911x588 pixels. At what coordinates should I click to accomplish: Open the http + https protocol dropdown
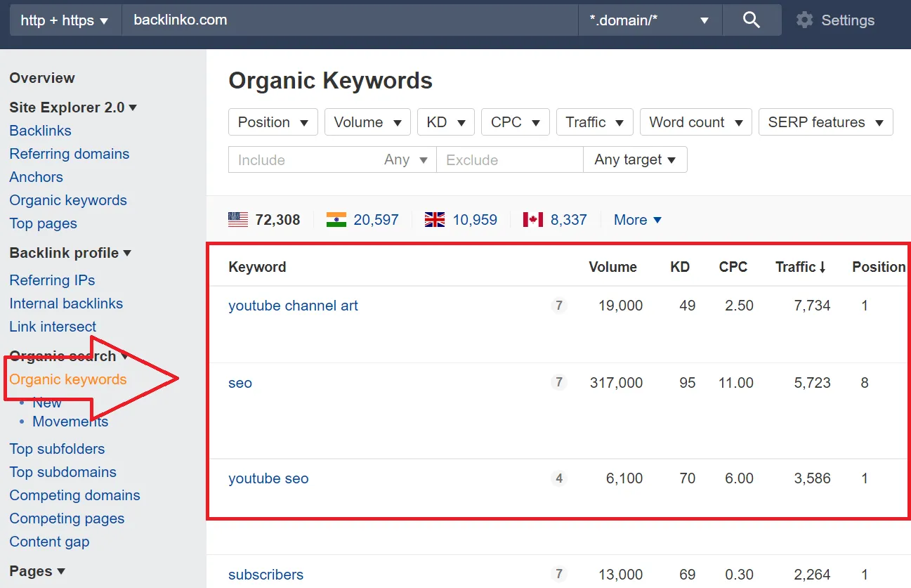tap(65, 20)
